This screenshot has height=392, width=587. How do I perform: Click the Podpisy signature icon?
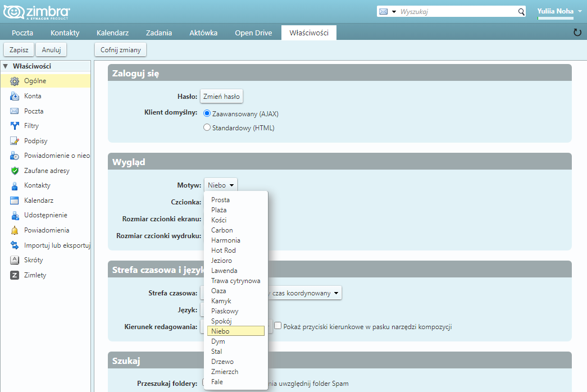[15, 141]
